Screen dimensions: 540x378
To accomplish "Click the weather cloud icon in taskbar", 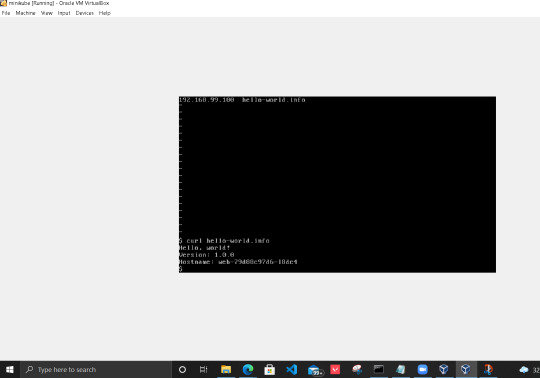I will pyautogui.click(x=524, y=370).
